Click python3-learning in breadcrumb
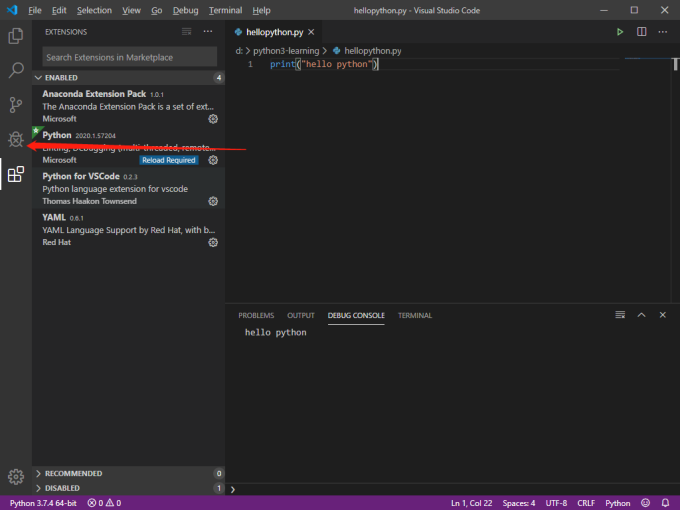The width and height of the screenshot is (680, 510). [x=286, y=51]
